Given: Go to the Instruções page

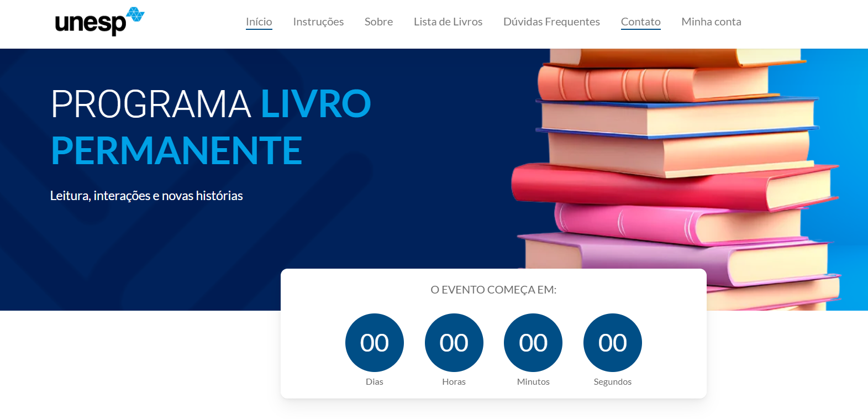Looking at the screenshot, I should 318,22.
